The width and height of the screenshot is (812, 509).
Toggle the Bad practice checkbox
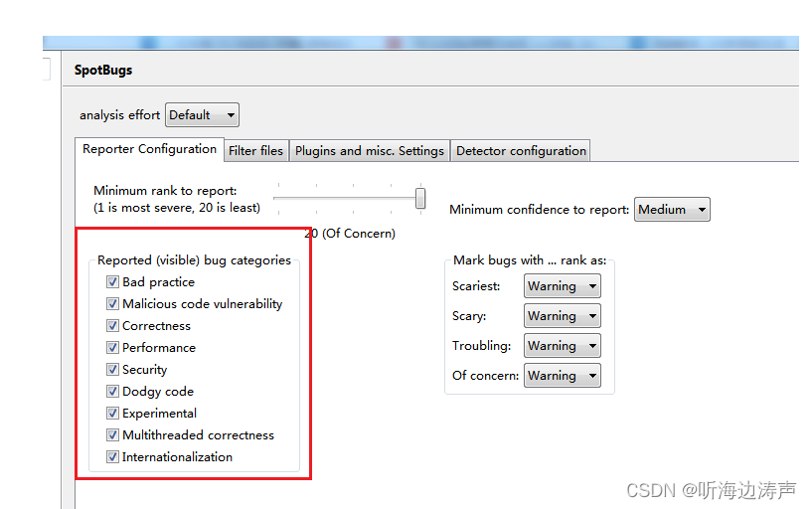(112, 281)
